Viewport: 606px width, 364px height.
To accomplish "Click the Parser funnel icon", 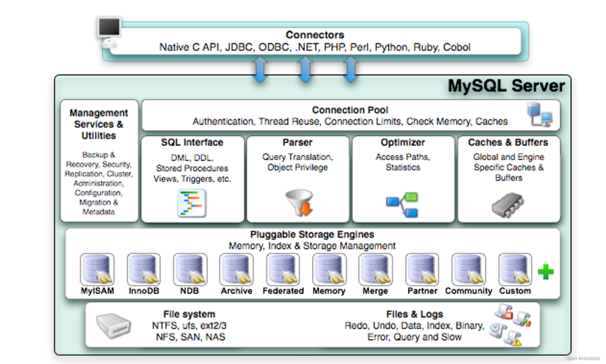I will [x=300, y=202].
